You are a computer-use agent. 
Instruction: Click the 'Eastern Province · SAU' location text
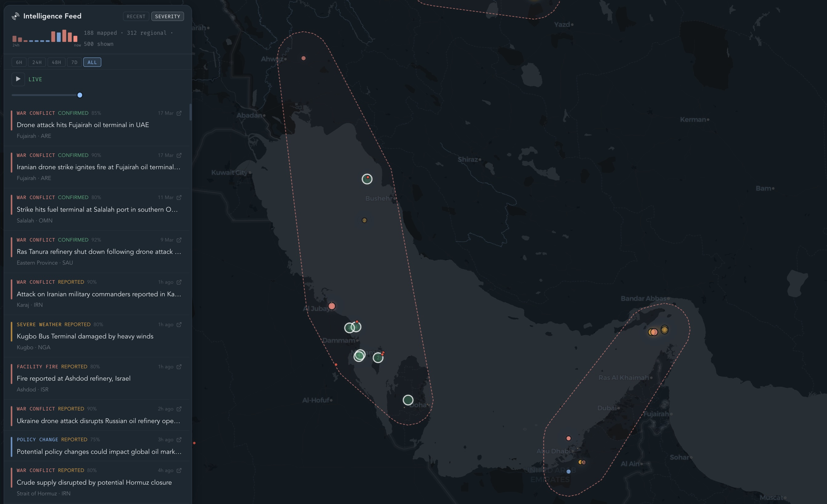(45, 263)
